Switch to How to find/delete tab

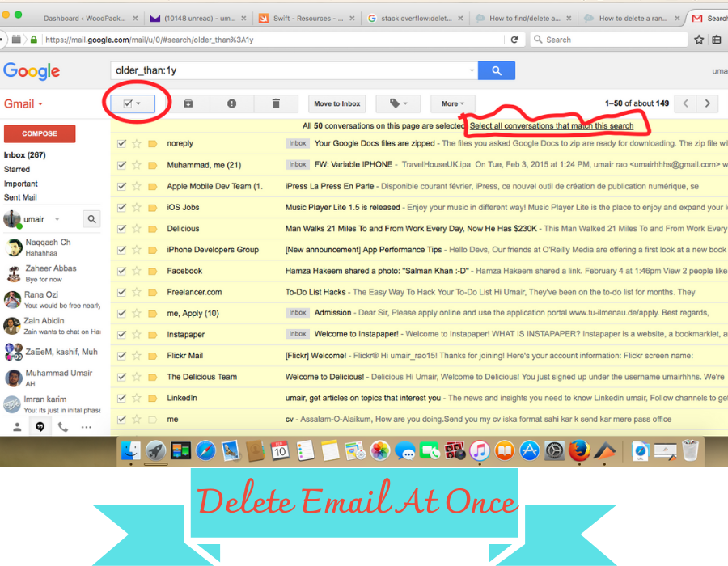click(x=525, y=19)
